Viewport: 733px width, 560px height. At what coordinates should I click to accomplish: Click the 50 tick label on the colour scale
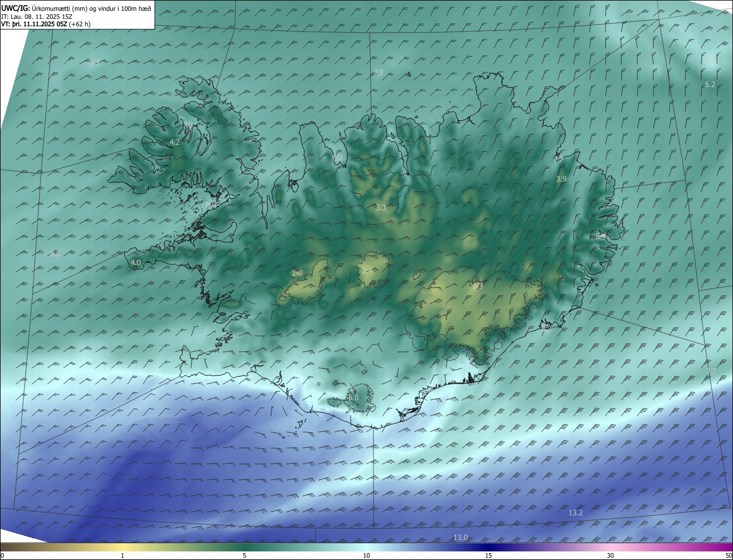(729, 555)
